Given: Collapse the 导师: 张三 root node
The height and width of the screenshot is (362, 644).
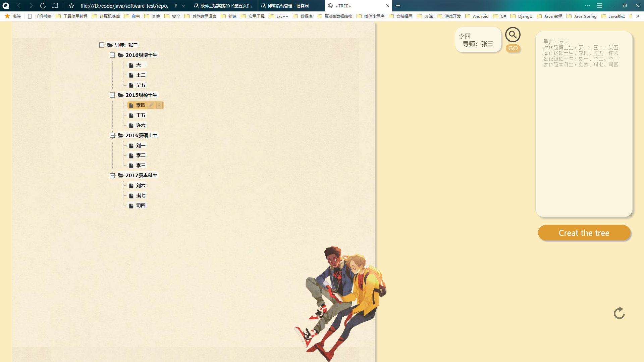Looking at the screenshot, I should tap(102, 45).
